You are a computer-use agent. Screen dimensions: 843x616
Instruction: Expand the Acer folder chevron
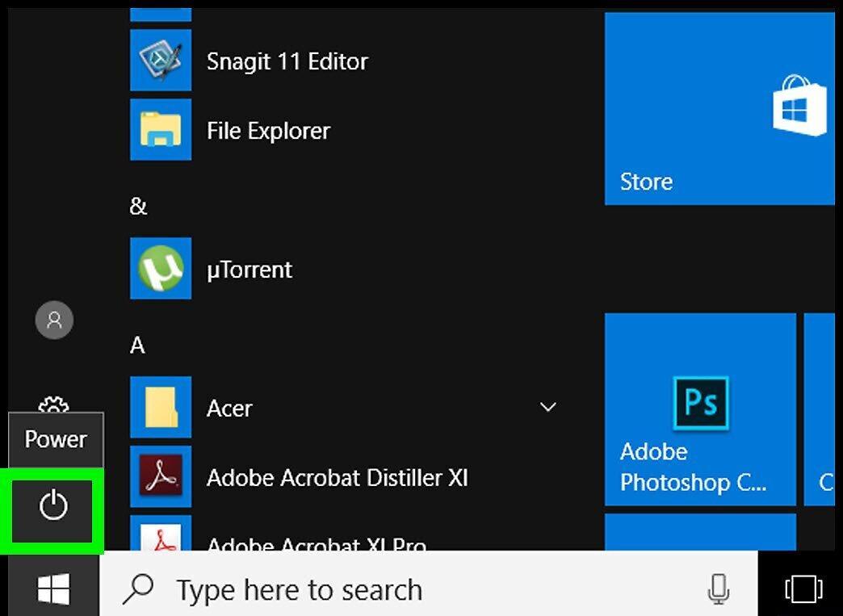pos(547,408)
